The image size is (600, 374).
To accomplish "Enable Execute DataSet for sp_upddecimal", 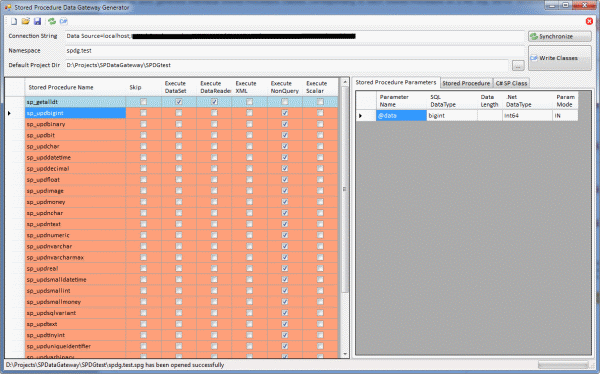I will [179, 168].
